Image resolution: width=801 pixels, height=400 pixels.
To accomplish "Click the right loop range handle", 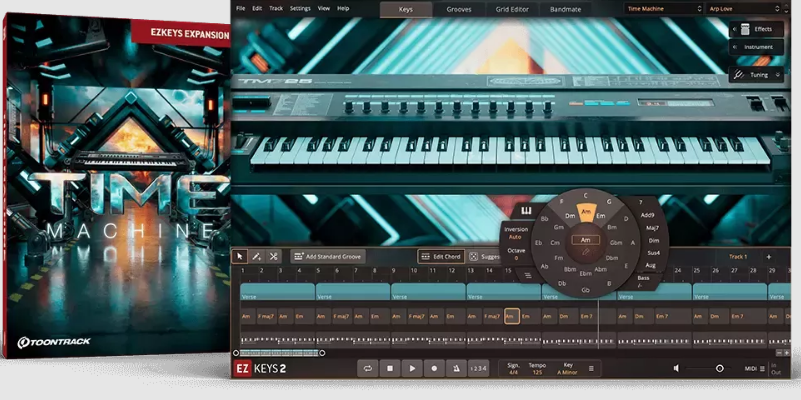I will tap(322, 353).
